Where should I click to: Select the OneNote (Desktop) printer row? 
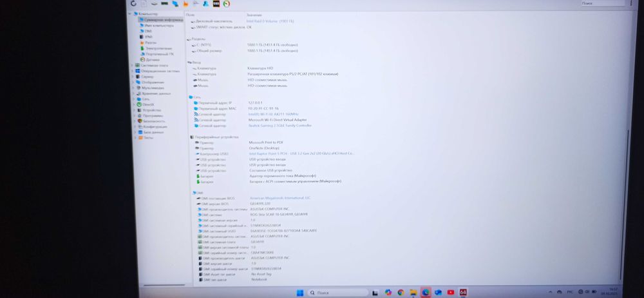[237, 148]
